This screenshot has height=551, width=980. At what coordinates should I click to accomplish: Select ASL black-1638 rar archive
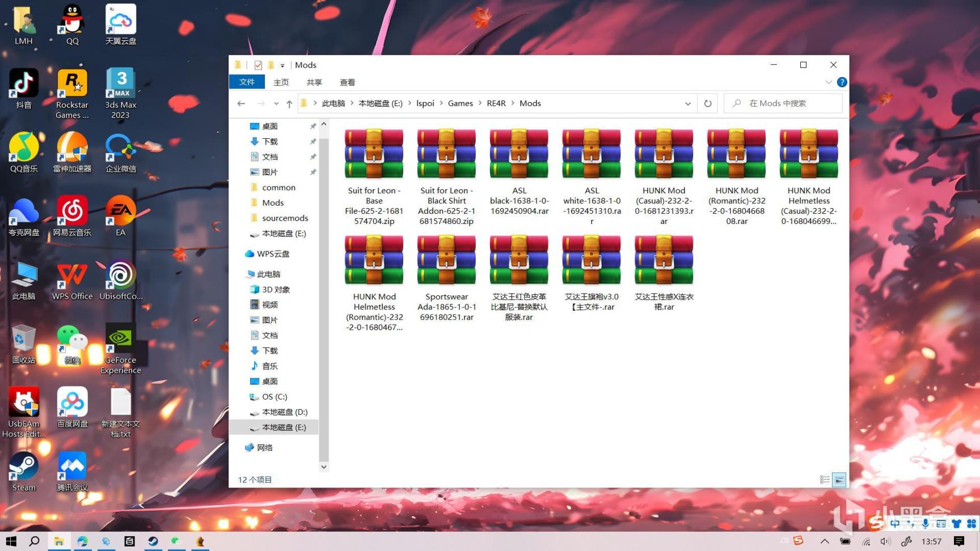(519, 172)
